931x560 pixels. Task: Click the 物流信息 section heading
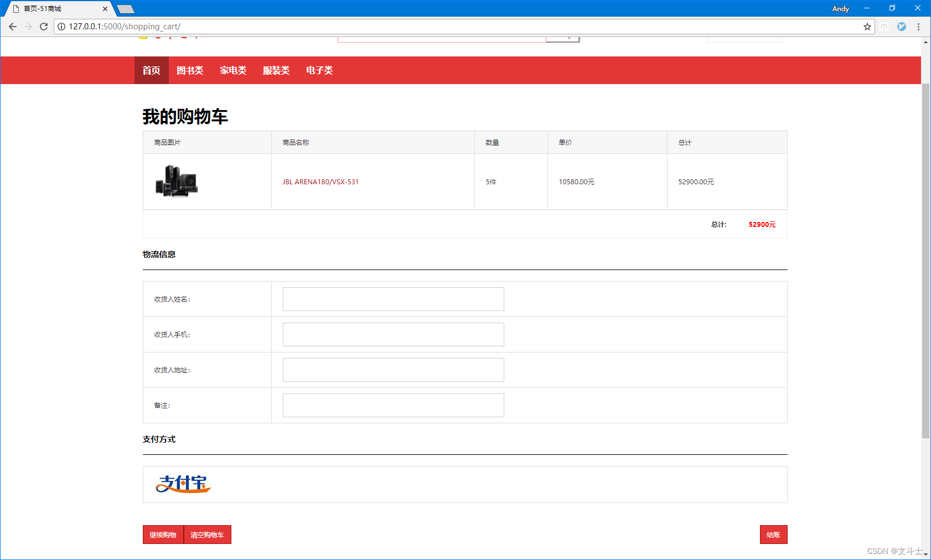pyautogui.click(x=159, y=254)
